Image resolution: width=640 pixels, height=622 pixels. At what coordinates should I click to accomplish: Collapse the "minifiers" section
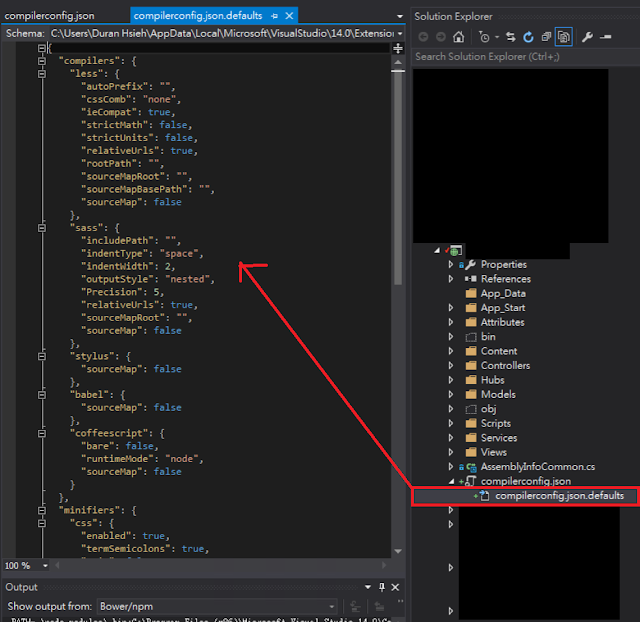coord(42,510)
